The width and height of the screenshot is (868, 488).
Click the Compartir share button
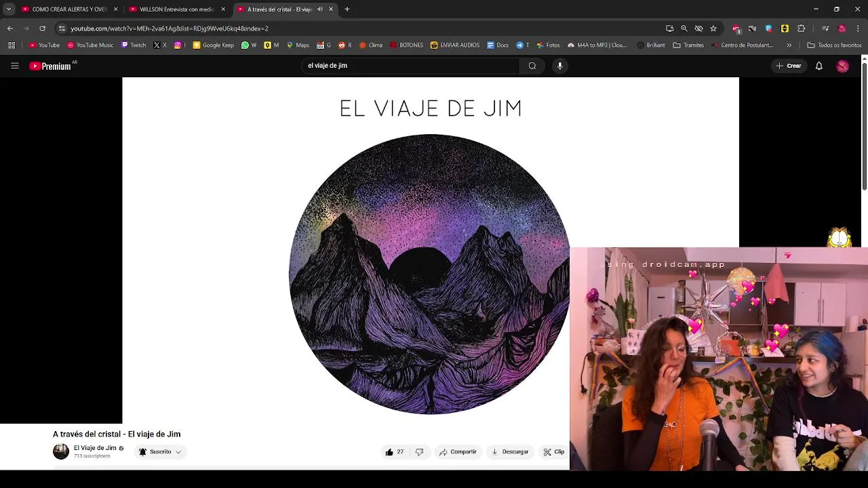(x=458, y=452)
